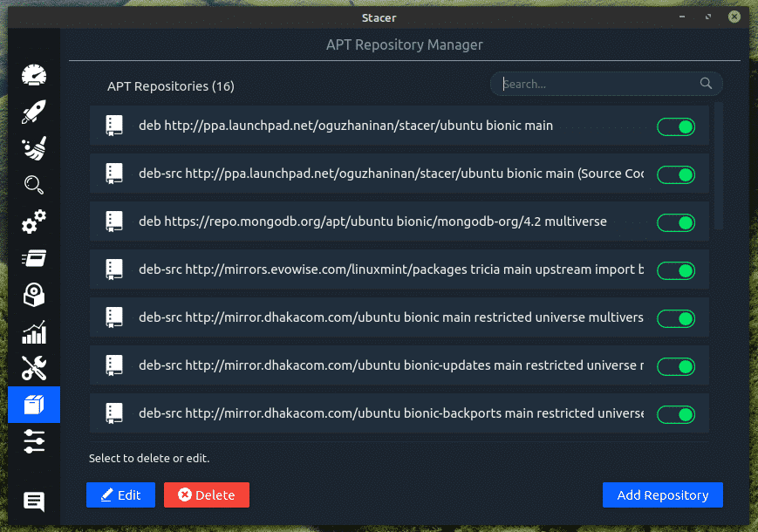758x532 pixels.
Task: Click repository icon for bionic-backports entry
Action: (x=114, y=413)
